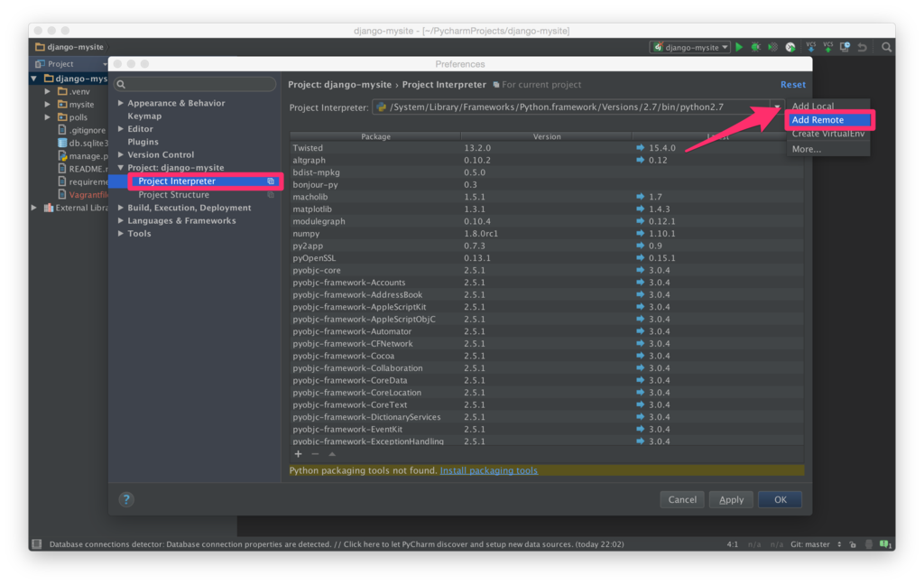
Task: Click the django-mysite folder icon in the navigation bar
Action: [40, 47]
